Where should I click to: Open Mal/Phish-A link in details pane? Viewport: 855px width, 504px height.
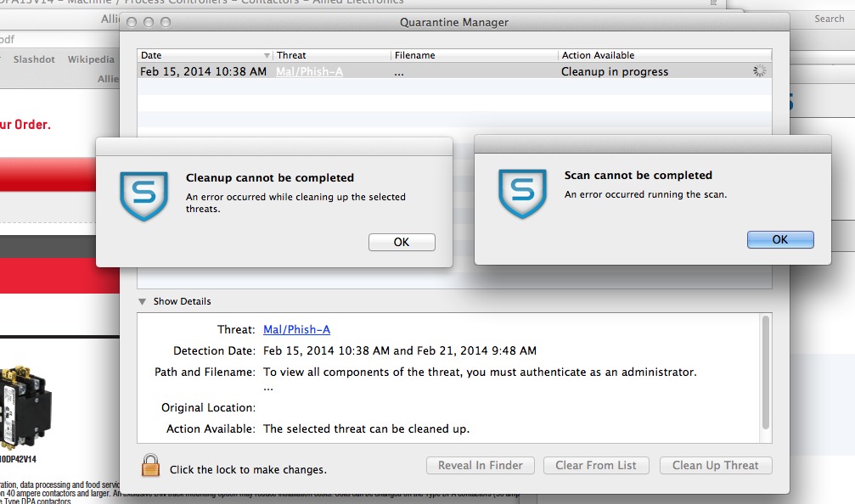(x=296, y=330)
